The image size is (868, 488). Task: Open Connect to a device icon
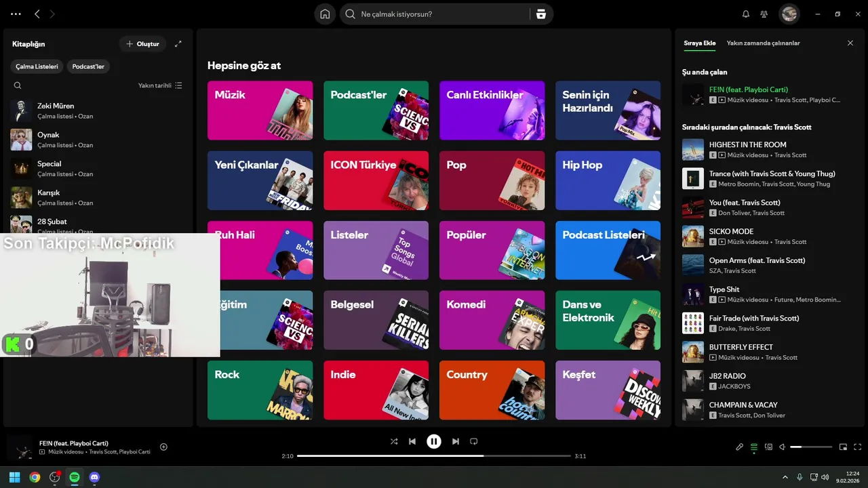pos(768,447)
